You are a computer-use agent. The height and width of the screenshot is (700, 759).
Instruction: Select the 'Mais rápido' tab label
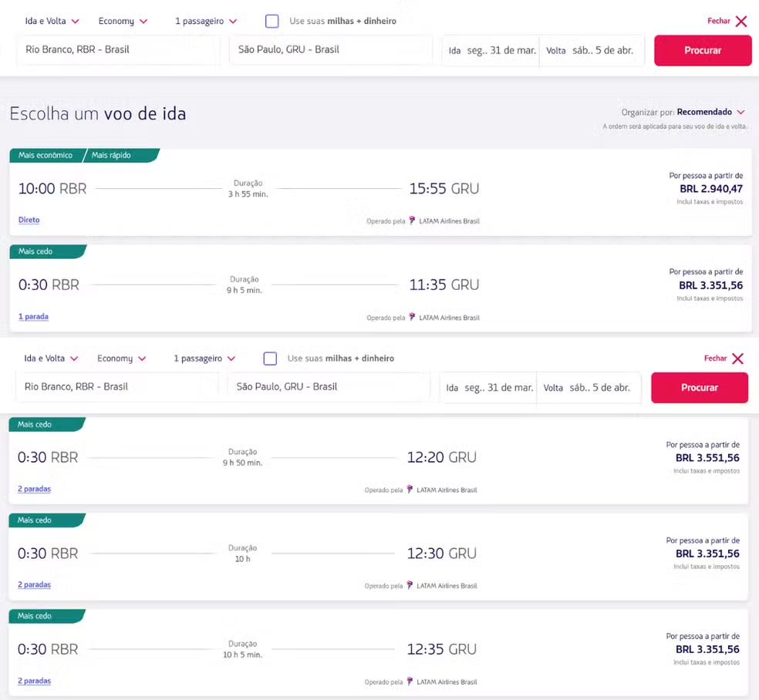[x=112, y=156]
